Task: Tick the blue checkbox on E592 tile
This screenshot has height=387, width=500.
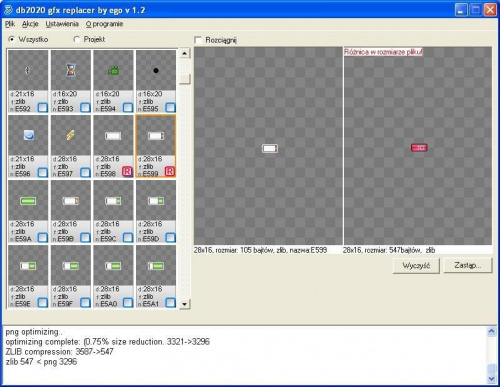Action: pos(43,108)
